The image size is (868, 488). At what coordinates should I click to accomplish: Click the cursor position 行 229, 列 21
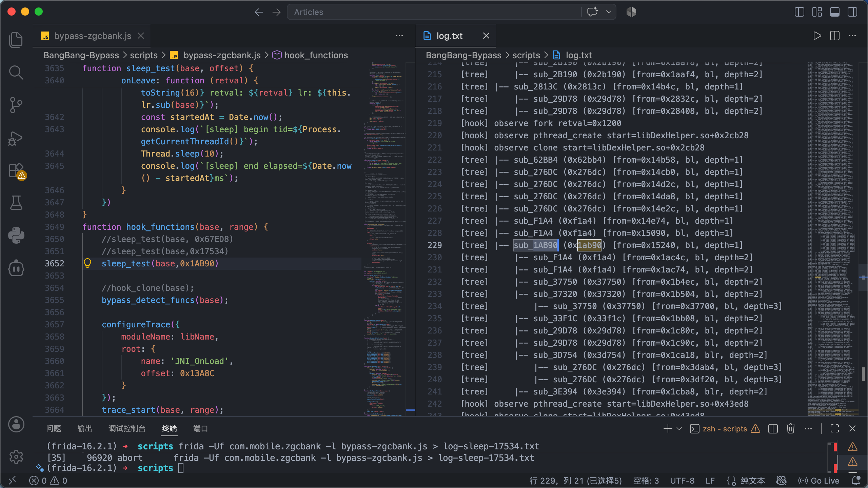576,481
